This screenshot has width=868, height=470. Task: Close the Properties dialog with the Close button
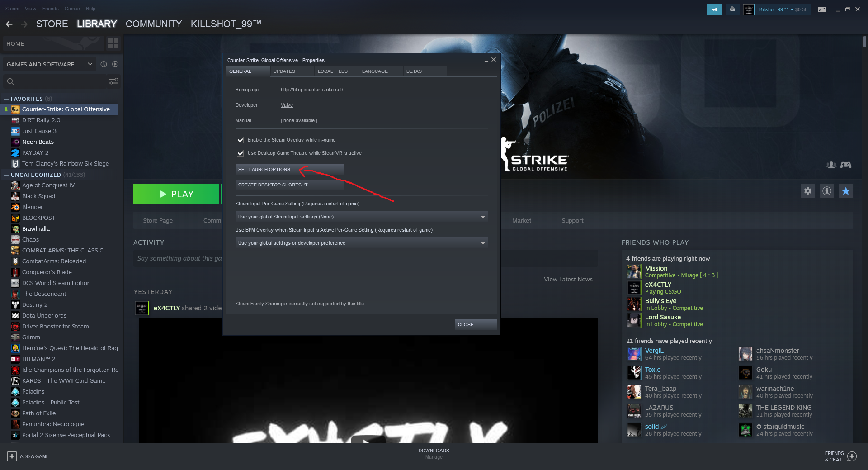476,325
